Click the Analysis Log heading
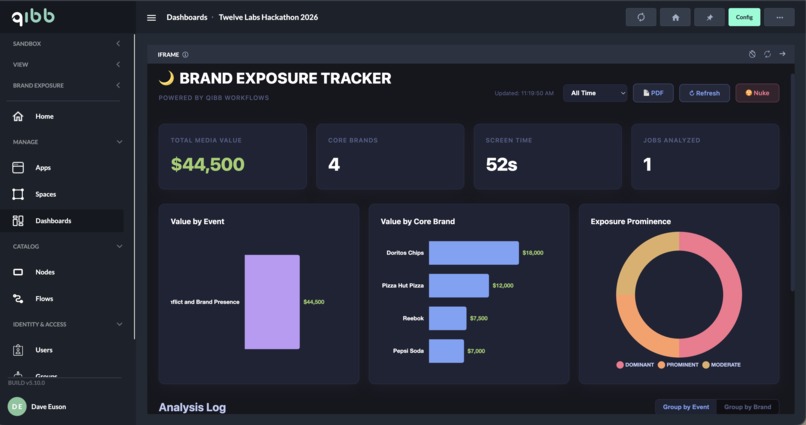This screenshot has height=425, width=806. pyautogui.click(x=192, y=407)
